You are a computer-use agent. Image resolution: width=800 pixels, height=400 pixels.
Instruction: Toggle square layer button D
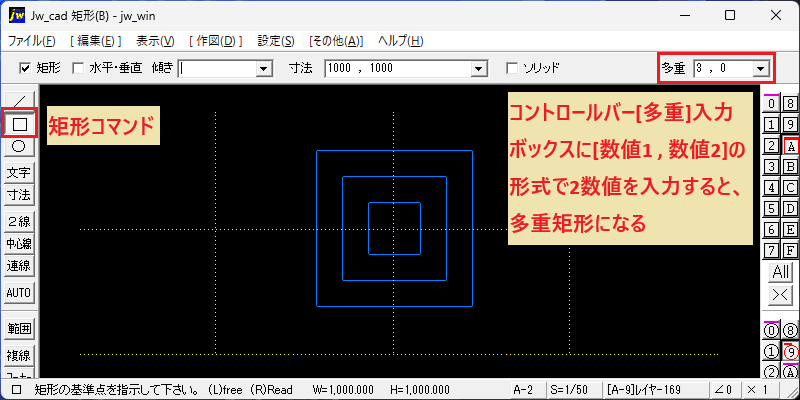point(790,209)
